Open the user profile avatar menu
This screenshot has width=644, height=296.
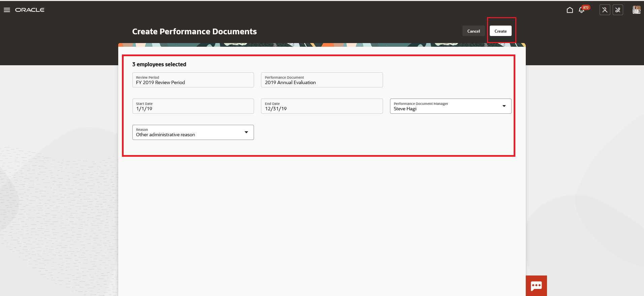pos(636,10)
